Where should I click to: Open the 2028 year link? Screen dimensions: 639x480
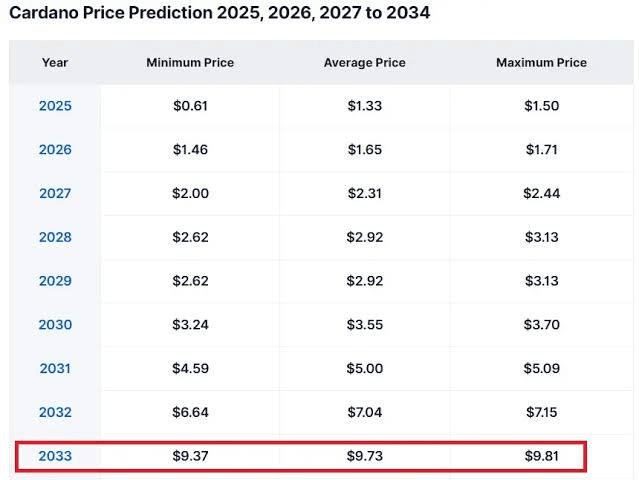point(55,238)
